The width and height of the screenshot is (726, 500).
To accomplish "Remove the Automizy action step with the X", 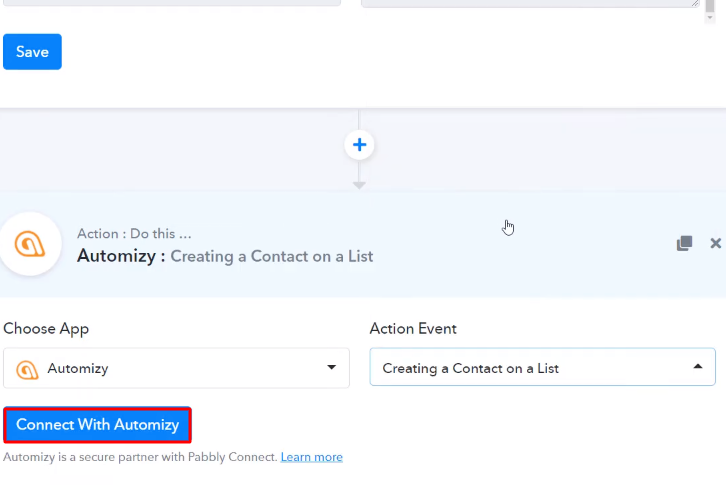I will pyautogui.click(x=715, y=243).
